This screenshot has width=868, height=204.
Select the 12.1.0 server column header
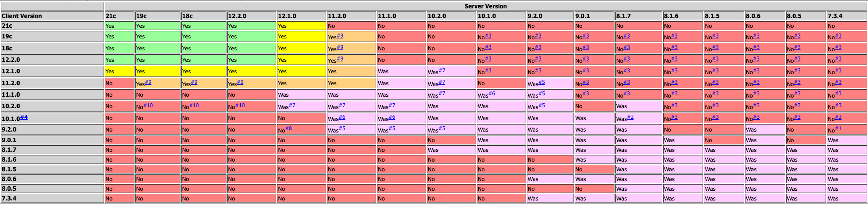click(301, 16)
